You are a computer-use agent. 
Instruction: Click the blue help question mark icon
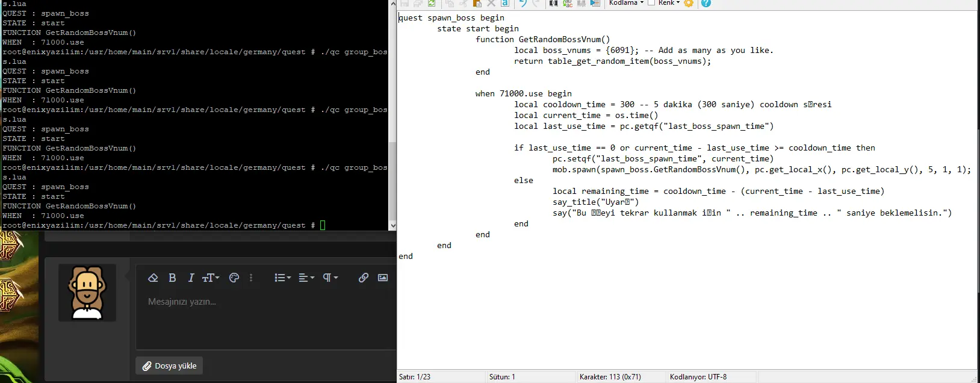[706, 4]
